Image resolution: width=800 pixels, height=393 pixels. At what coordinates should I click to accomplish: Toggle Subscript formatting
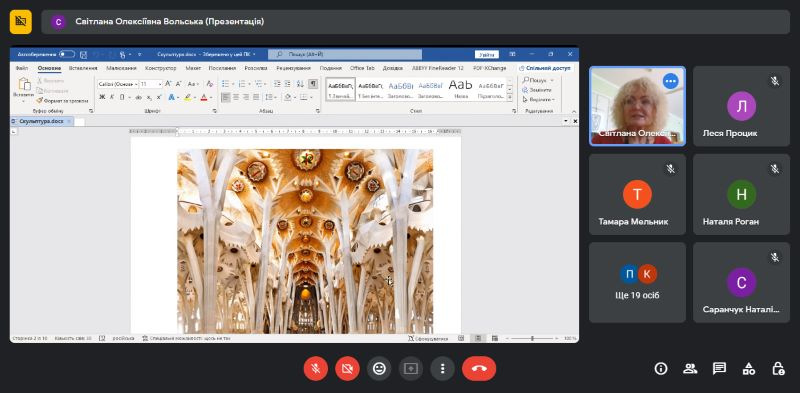[149, 97]
